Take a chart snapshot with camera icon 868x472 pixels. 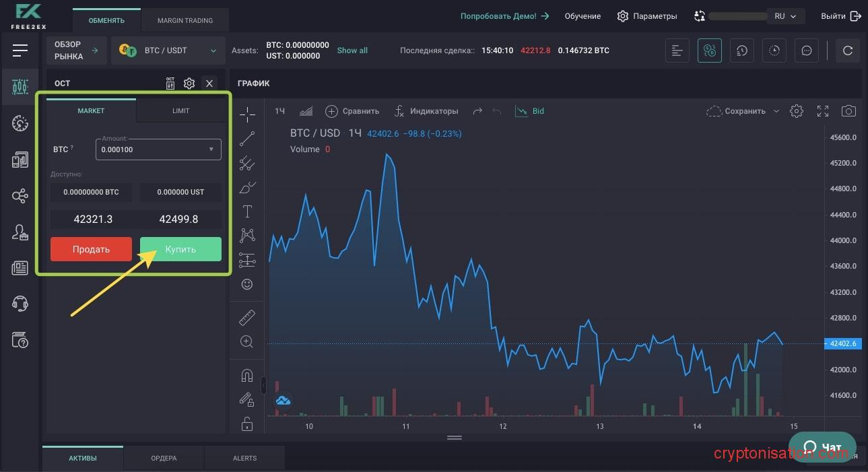click(x=848, y=111)
